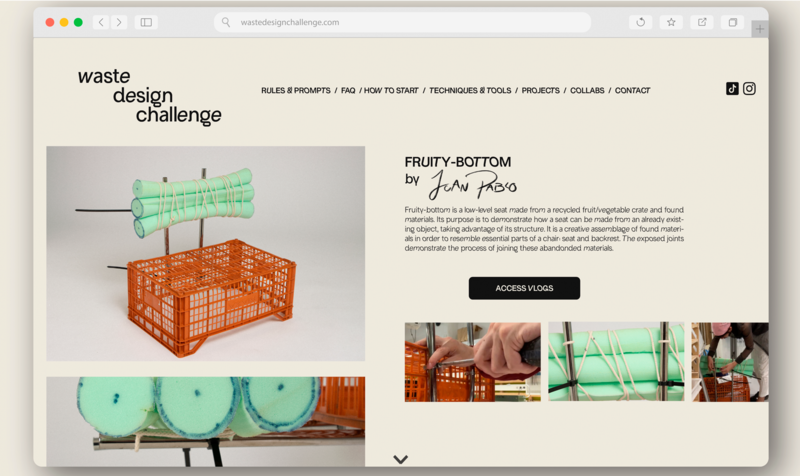Viewport: 800px width, 476px height.
Task: Toggle the browser sidebar icon
Action: coord(146,22)
